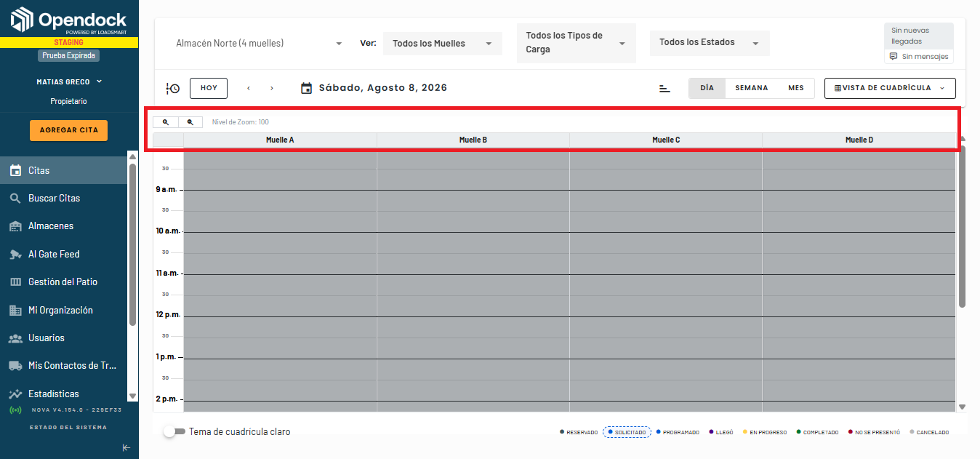Click the green system status signal icon
Image resolution: width=980 pixels, height=459 pixels.
coord(15,410)
